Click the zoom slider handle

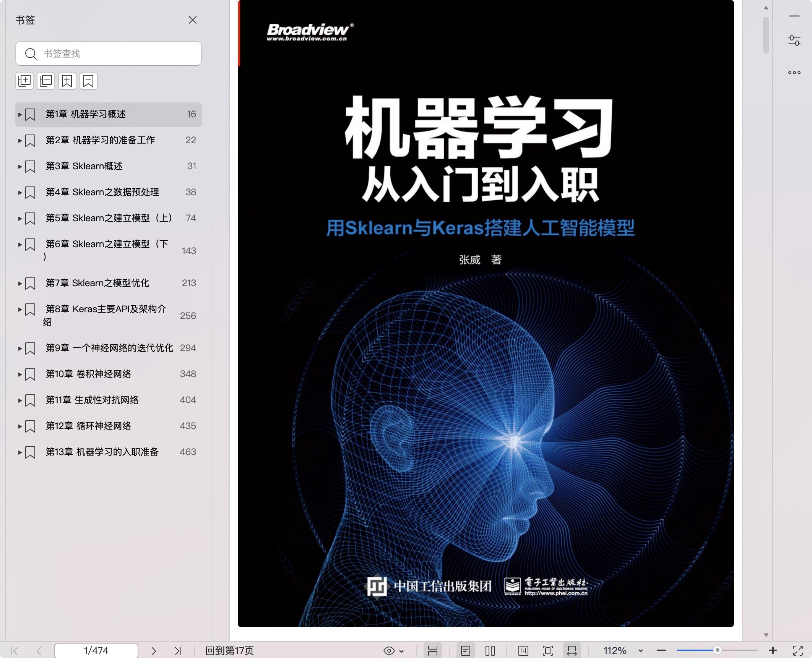coord(718,650)
